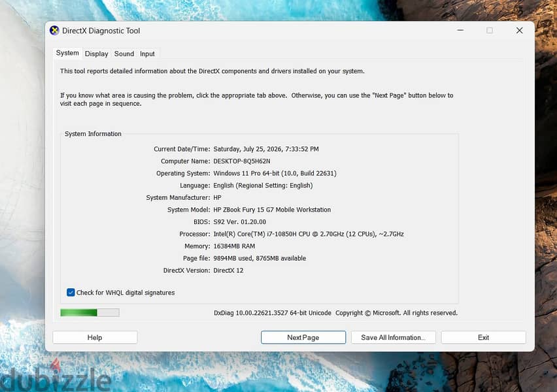Click the Intel Core i7-10850H processor value
557x392 pixels.
click(309, 234)
